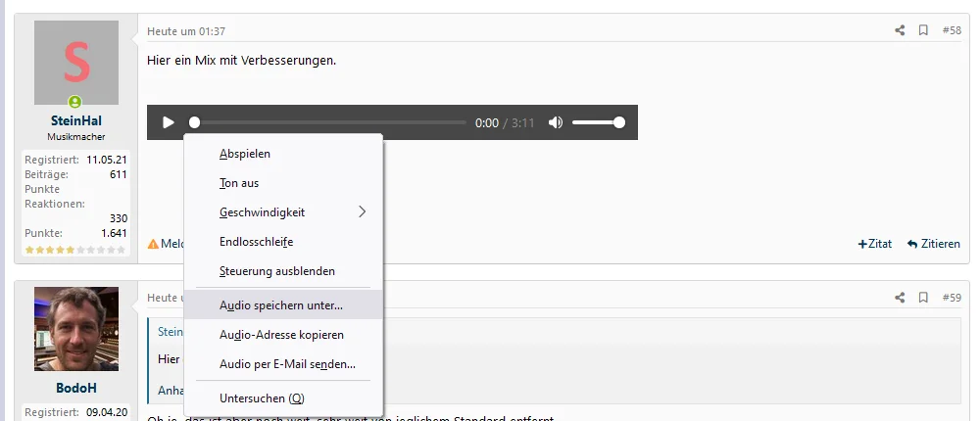
Task: Adjust the audio player volume slider
Action: (x=598, y=122)
